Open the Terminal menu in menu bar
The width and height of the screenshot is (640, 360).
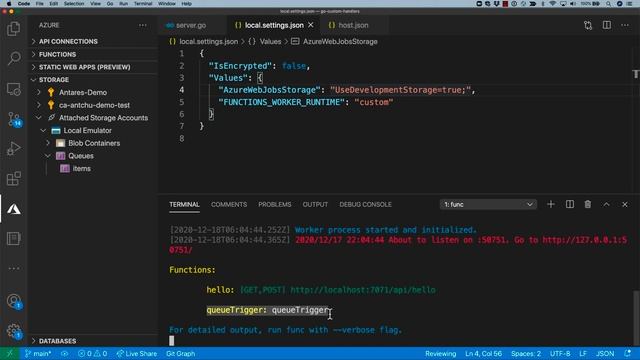coord(143,4)
